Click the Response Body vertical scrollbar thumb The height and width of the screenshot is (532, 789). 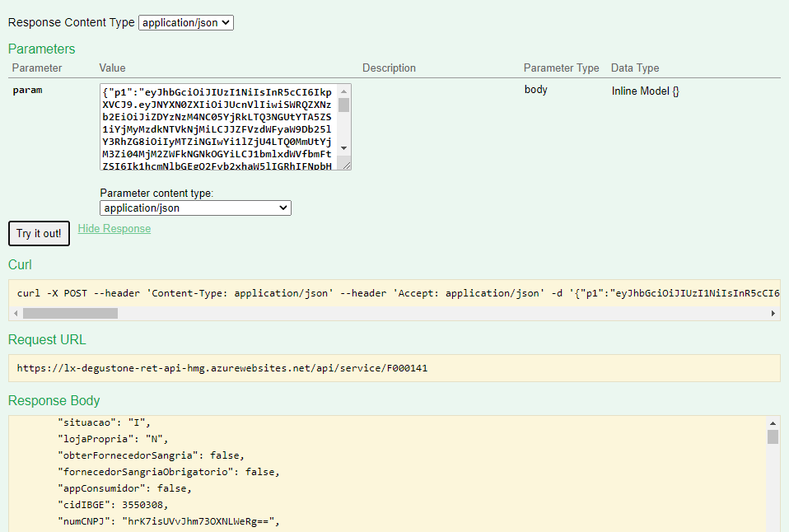pyautogui.click(x=773, y=436)
